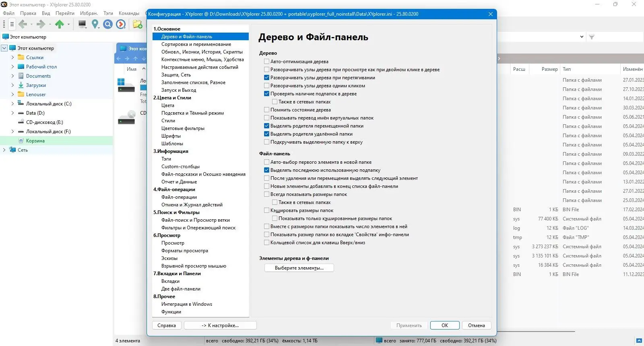Screen dimensions: 644x346
Task: Click the small up arrow under the tab
Action: (136, 59)
